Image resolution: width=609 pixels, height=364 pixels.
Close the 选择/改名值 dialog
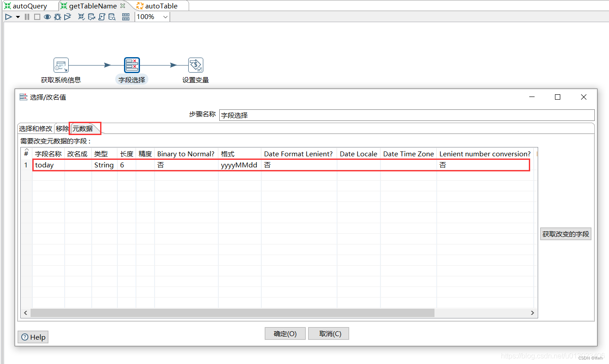tap(584, 97)
